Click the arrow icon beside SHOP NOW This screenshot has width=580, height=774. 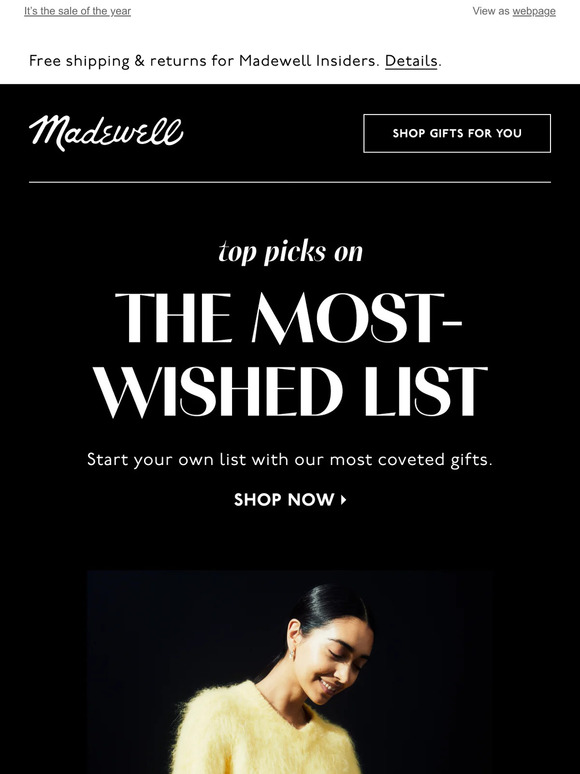(x=344, y=500)
